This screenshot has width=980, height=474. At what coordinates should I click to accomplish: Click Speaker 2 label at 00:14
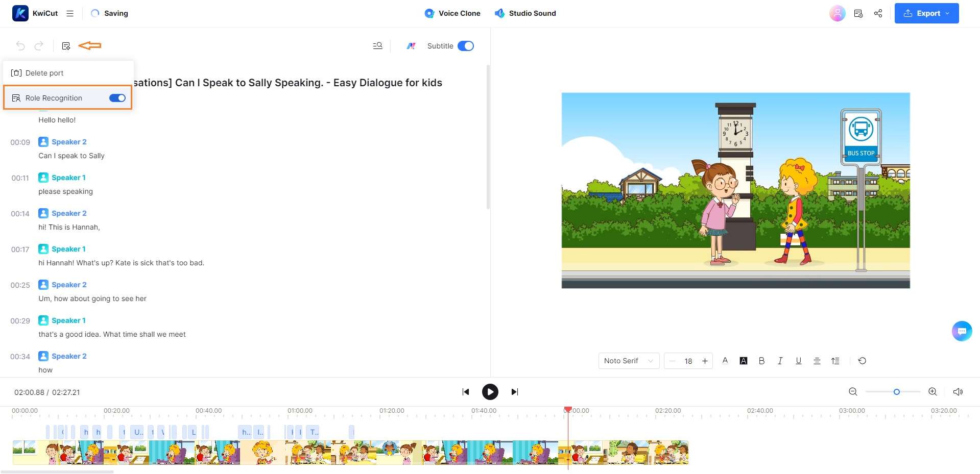point(69,213)
